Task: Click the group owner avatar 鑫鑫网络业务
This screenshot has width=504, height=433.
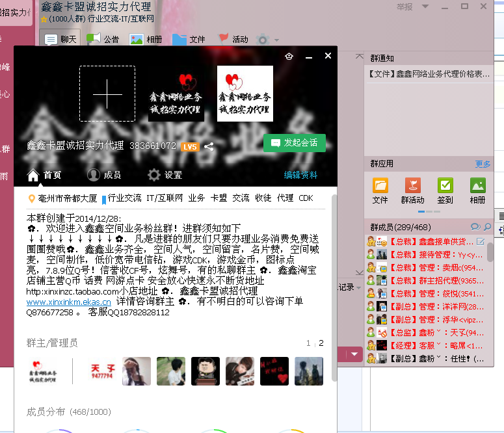Action: coord(43,371)
